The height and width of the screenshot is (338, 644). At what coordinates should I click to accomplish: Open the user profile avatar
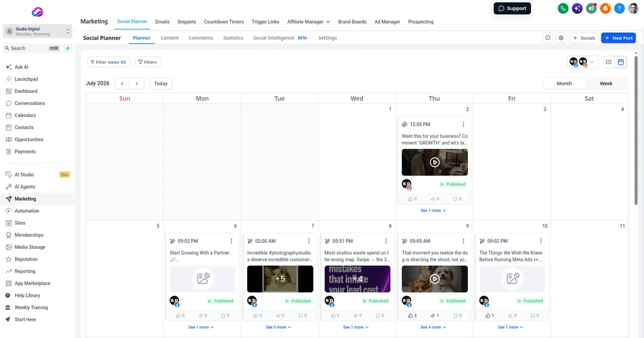click(x=633, y=9)
